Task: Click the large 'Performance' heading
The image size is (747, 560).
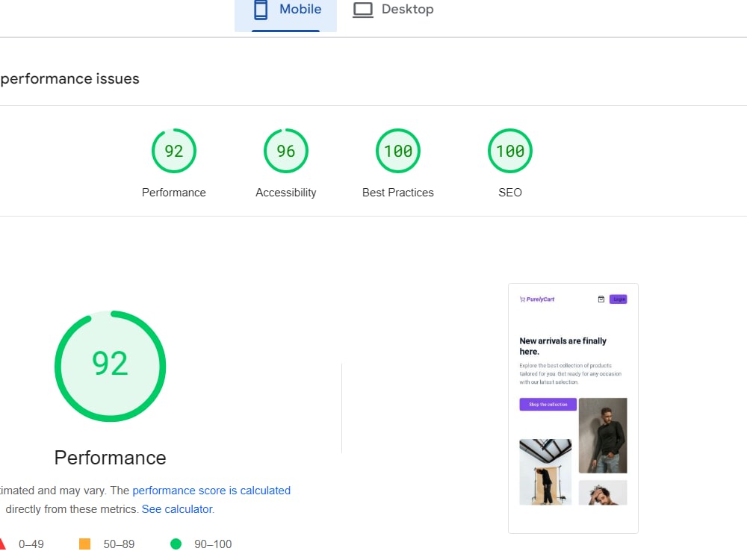Action: pos(110,458)
